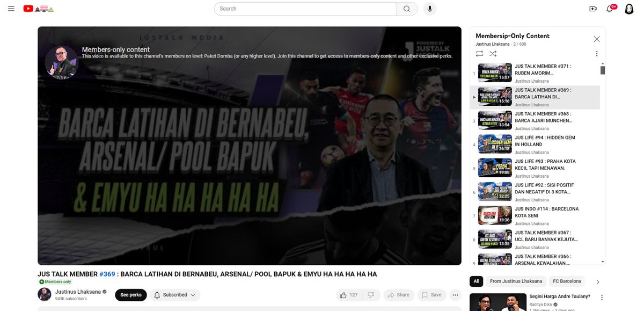The width and height of the screenshot is (644, 311).
Task: Select From Justinus Lhaksana chip
Action: [516, 281]
